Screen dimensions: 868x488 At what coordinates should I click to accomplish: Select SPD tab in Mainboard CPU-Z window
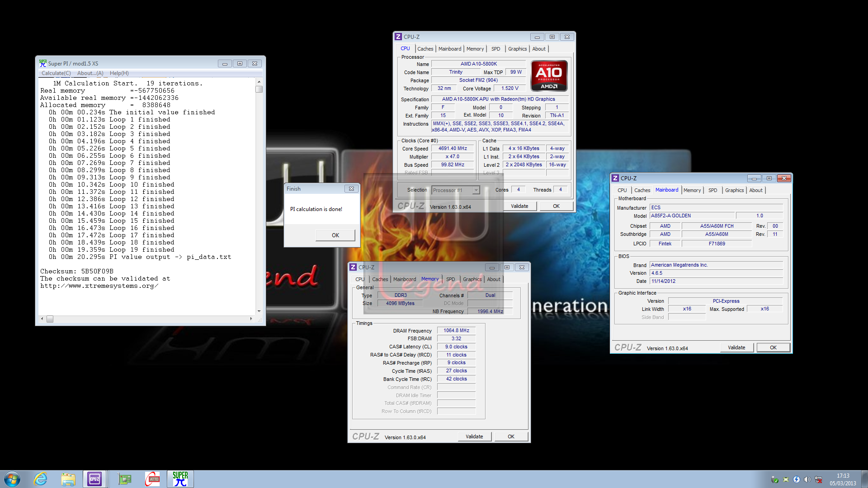tap(713, 190)
